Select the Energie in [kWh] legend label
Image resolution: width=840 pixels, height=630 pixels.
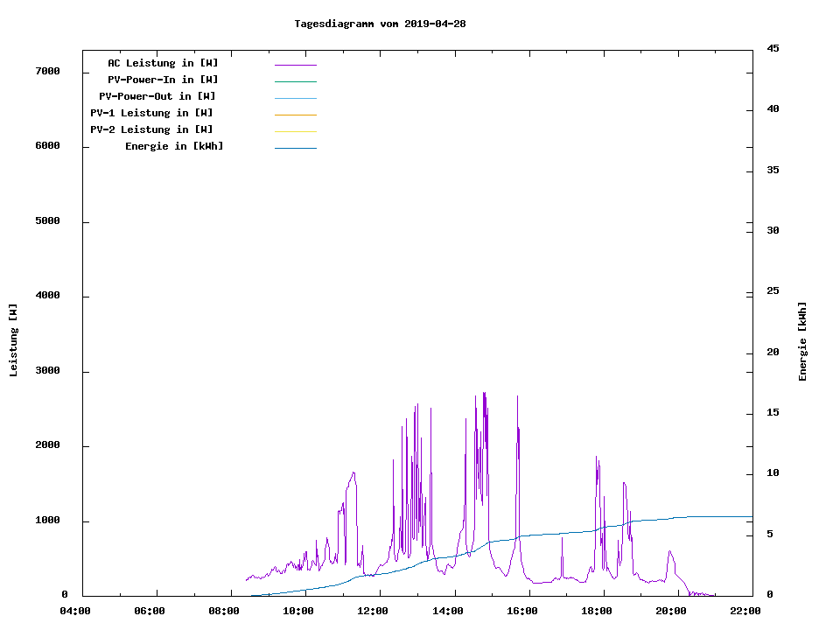click(x=174, y=146)
